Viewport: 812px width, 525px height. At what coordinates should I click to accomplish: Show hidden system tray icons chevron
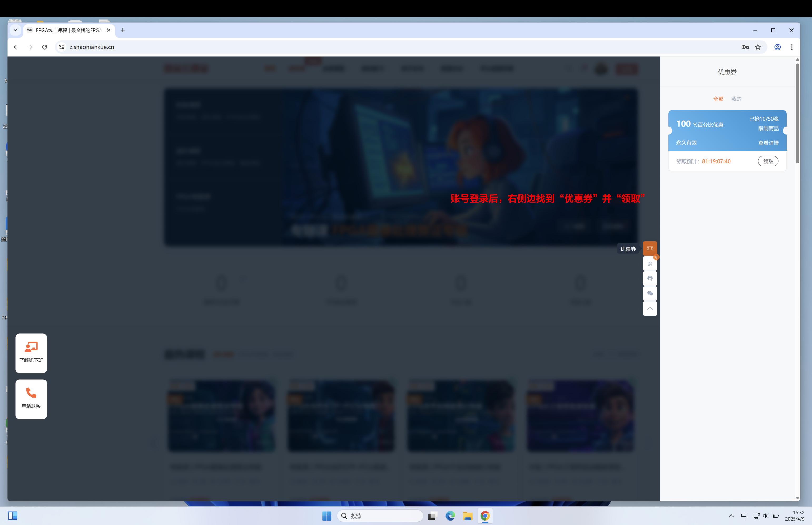(731, 516)
